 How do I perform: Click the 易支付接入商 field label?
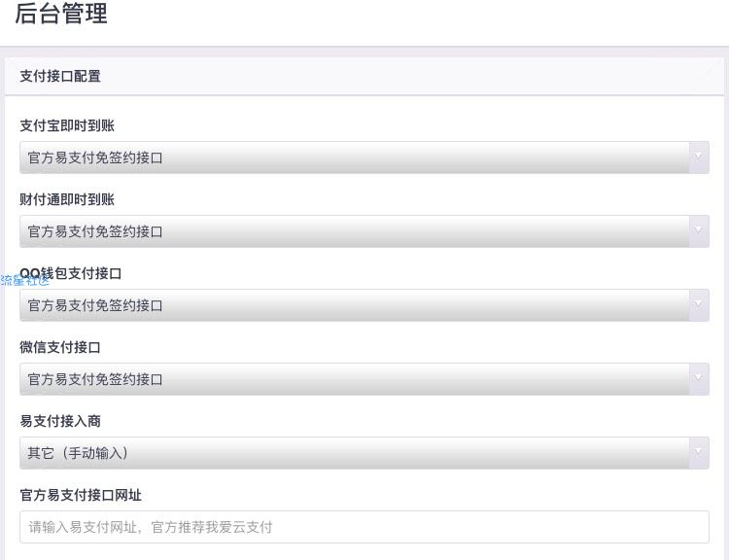pos(60,421)
